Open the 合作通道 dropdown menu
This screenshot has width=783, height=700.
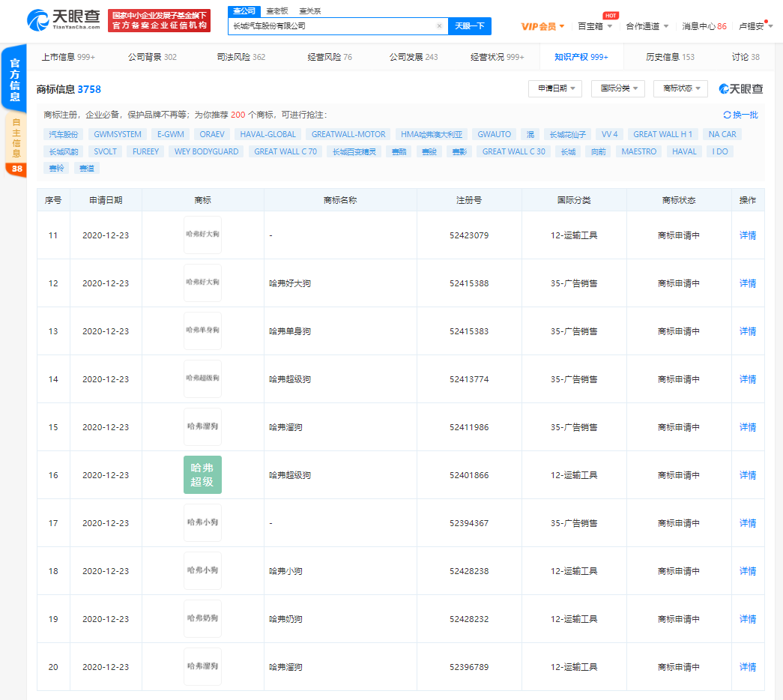(647, 26)
